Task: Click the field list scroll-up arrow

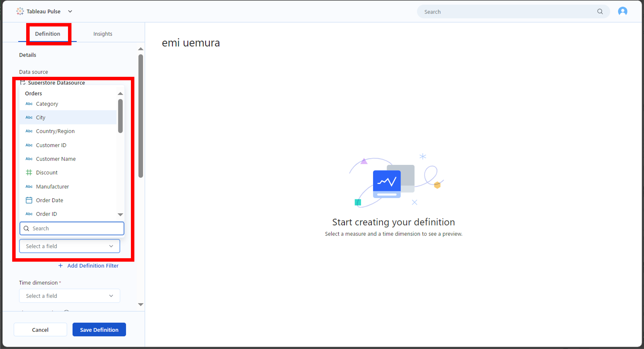Action: (120, 94)
